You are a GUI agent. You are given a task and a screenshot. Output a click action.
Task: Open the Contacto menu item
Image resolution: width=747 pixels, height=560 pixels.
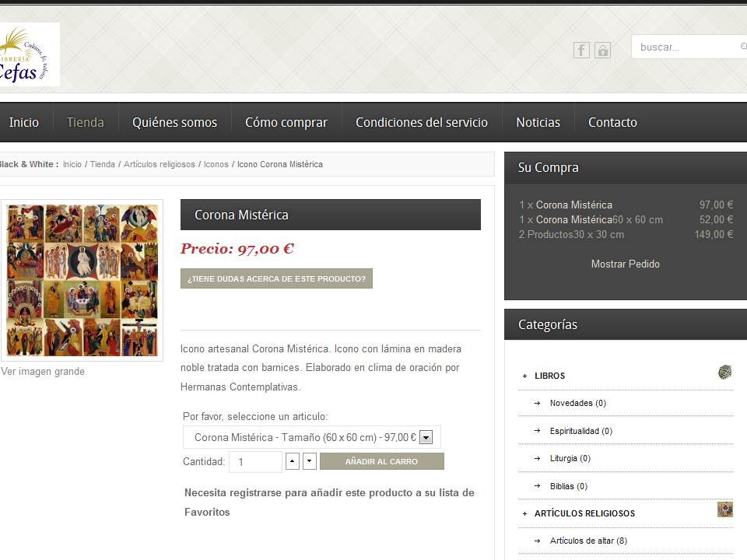[612, 122]
